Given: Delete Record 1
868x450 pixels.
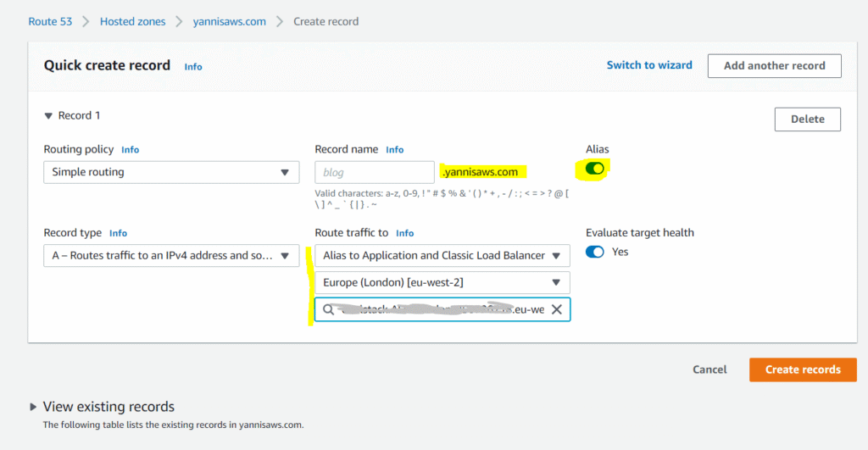Looking at the screenshot, I should (x=807, y=119).
